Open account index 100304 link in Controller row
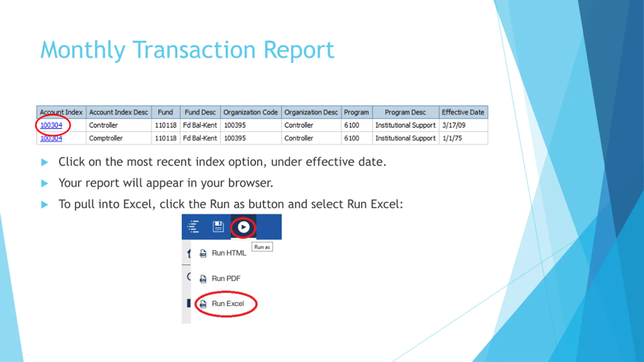644x362 pixels. (51, 125)
